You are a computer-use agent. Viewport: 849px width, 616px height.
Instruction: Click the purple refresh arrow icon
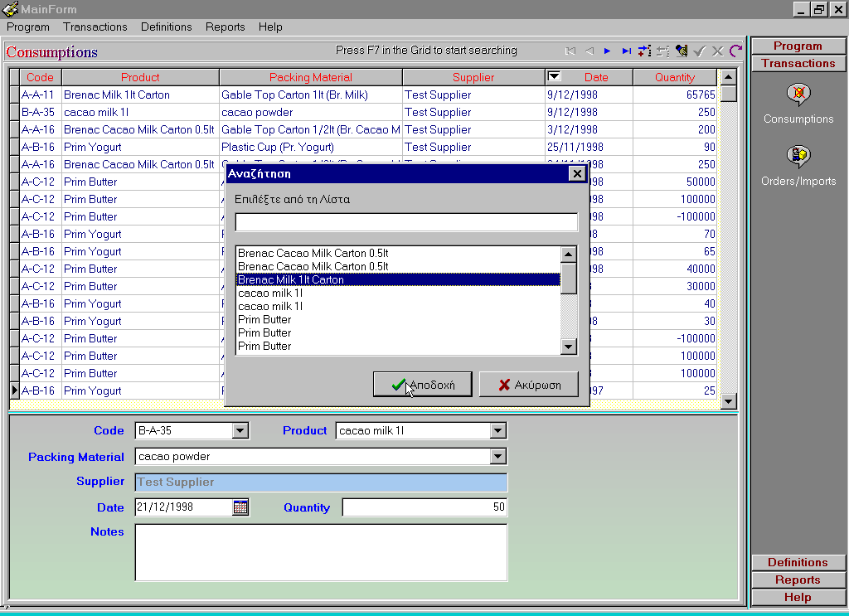(x=735, y=51)
